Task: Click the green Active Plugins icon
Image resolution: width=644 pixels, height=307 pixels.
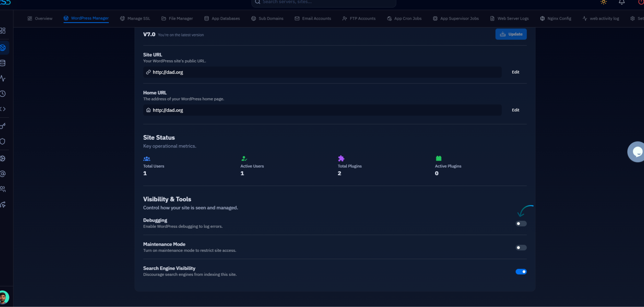Action: click(438, 158)
